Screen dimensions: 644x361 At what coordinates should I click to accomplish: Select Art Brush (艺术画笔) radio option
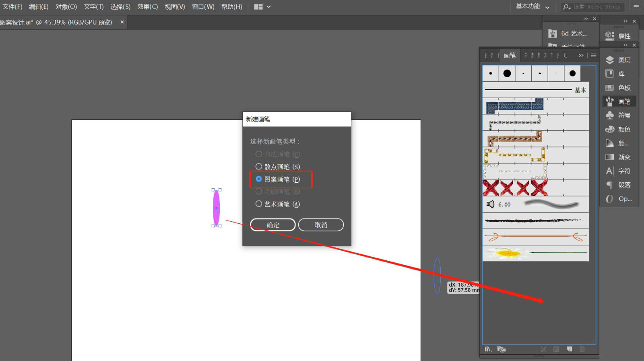coord(259,204)
